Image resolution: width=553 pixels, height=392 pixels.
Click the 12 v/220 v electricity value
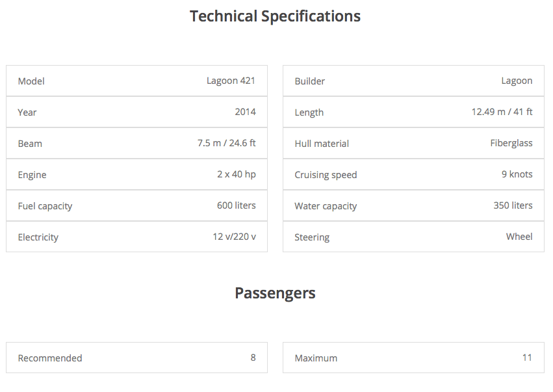coord(234,237)
